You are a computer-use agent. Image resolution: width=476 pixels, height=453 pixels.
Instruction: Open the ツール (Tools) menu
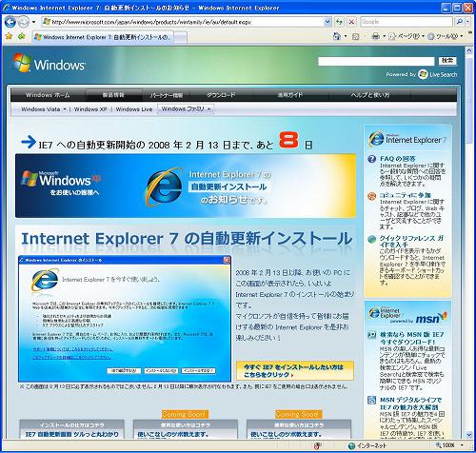pos(445,36)
